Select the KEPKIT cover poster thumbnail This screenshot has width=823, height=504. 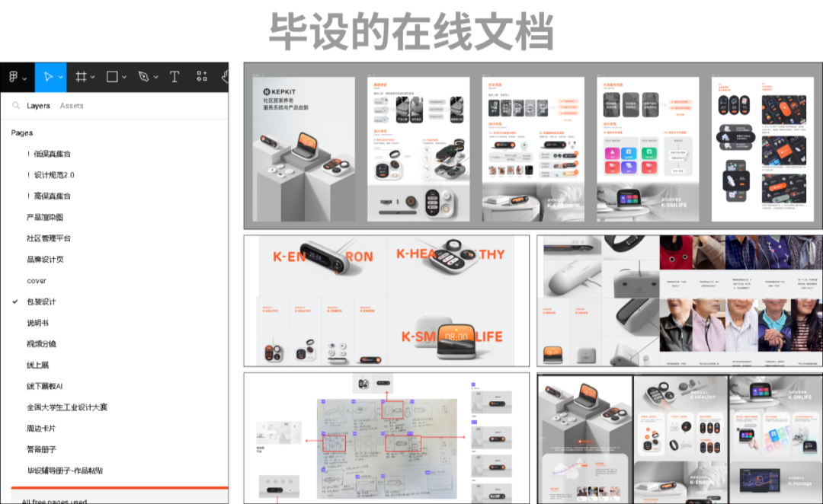coord(303,149)
